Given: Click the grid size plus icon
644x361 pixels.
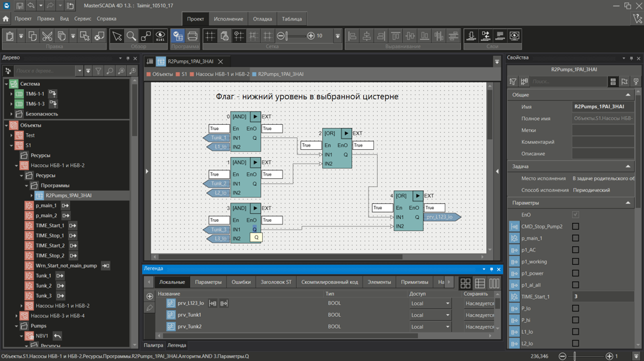Looking at the screenshot, I should pos(311,36).
